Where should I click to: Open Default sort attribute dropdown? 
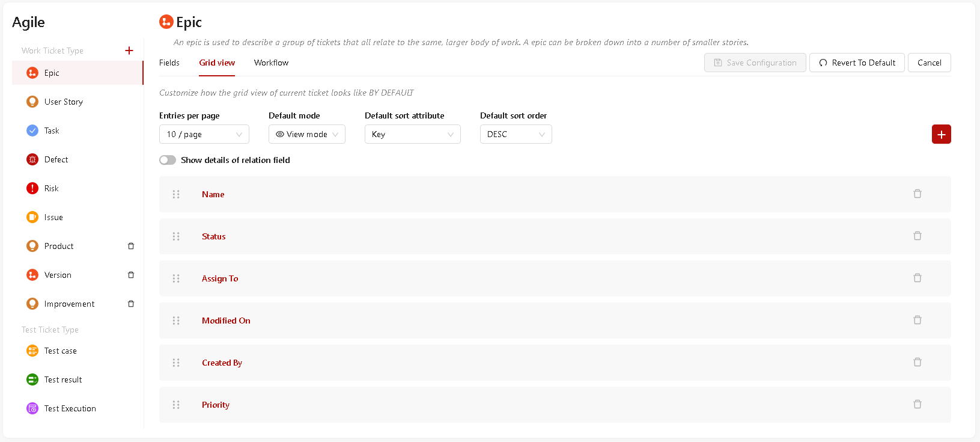(x=413, y=134)
